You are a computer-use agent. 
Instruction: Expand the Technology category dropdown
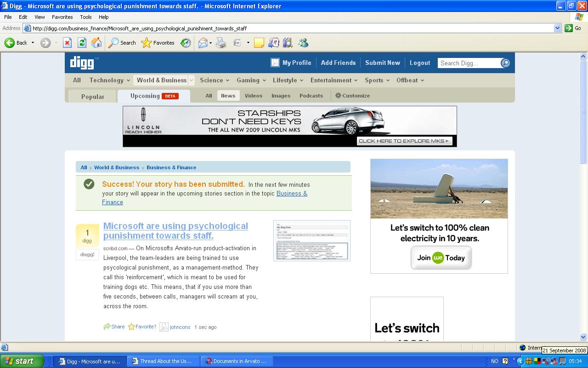[x=127, y=80]
